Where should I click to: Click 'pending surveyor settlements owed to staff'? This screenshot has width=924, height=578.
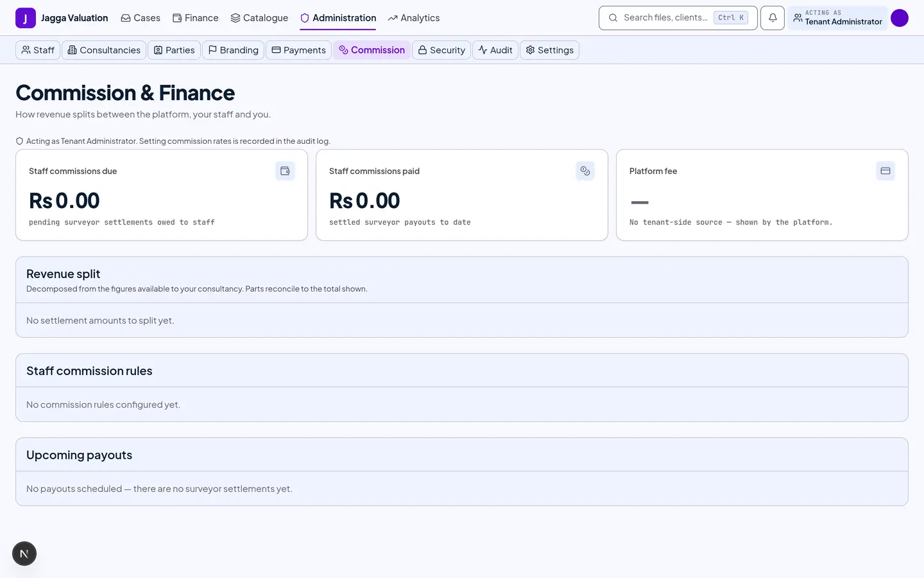122,222
